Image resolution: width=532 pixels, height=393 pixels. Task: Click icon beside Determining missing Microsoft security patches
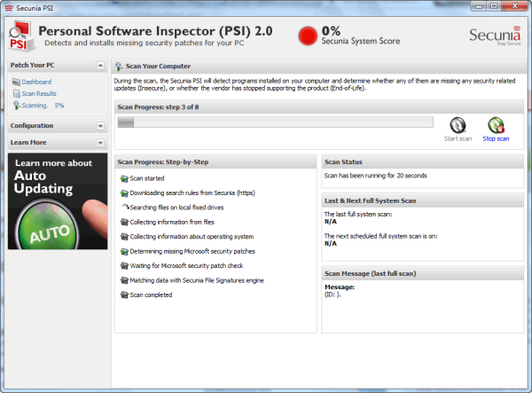tap(124, 251)
